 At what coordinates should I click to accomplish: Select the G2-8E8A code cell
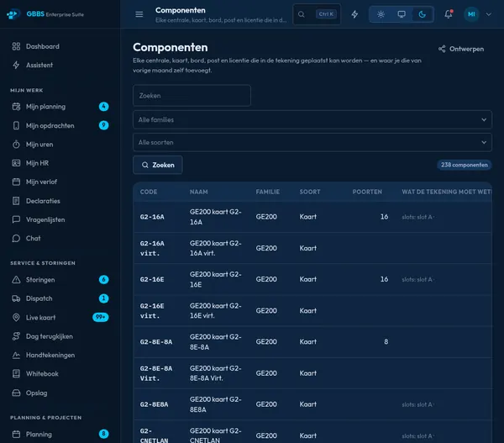tap(154, 404)
